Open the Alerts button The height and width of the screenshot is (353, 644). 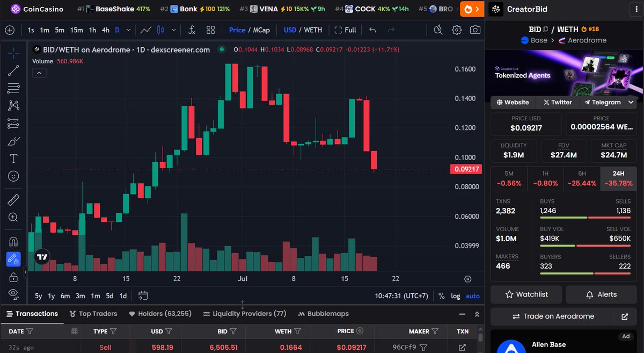pos(601,294)
